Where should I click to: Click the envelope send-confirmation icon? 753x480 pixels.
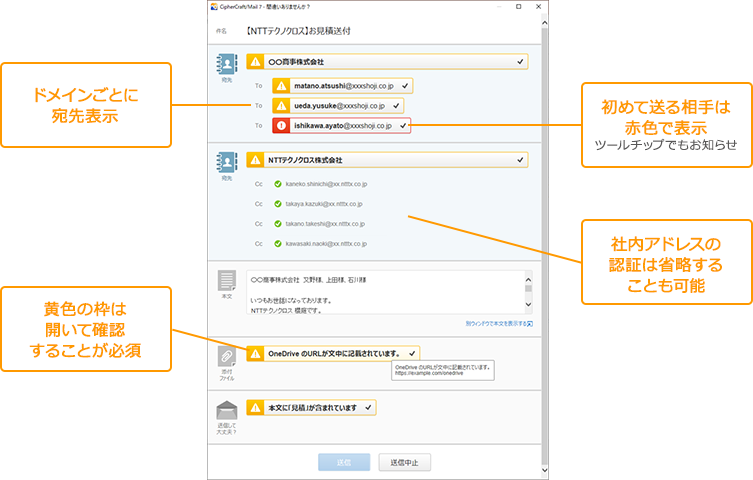point(227,410)
